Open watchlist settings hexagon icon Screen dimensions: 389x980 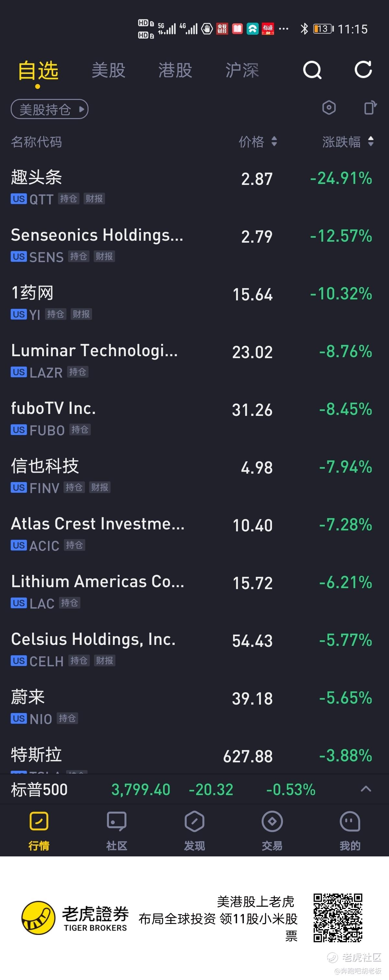(329, 108)
